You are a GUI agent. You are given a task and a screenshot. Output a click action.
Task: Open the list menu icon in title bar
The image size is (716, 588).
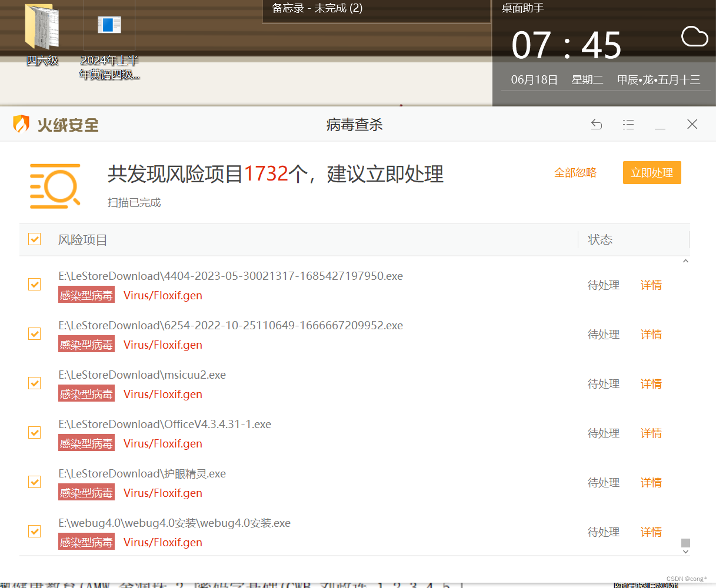[628, 125]
